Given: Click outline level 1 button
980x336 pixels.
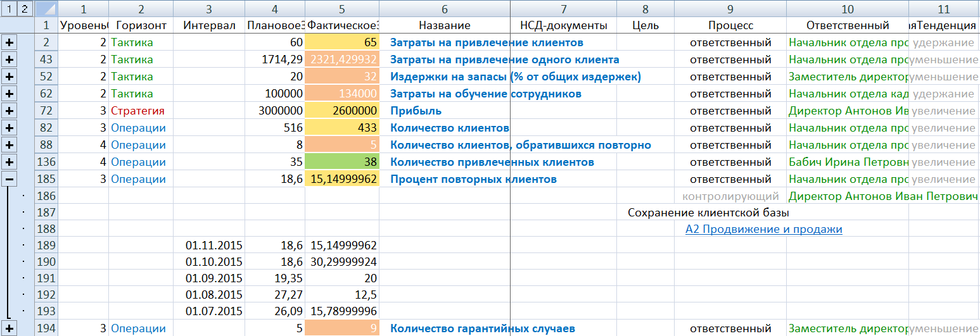Looking at the screenshot, I should 8,9.
